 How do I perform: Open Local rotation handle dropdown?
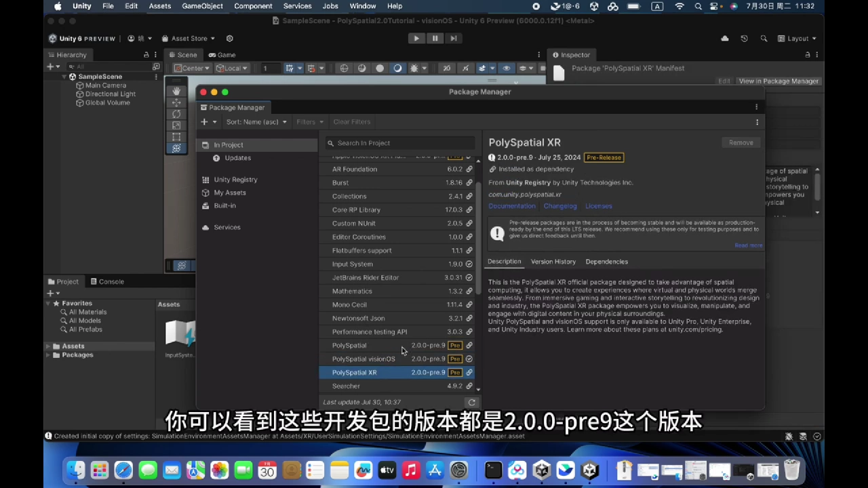(232, 68)
